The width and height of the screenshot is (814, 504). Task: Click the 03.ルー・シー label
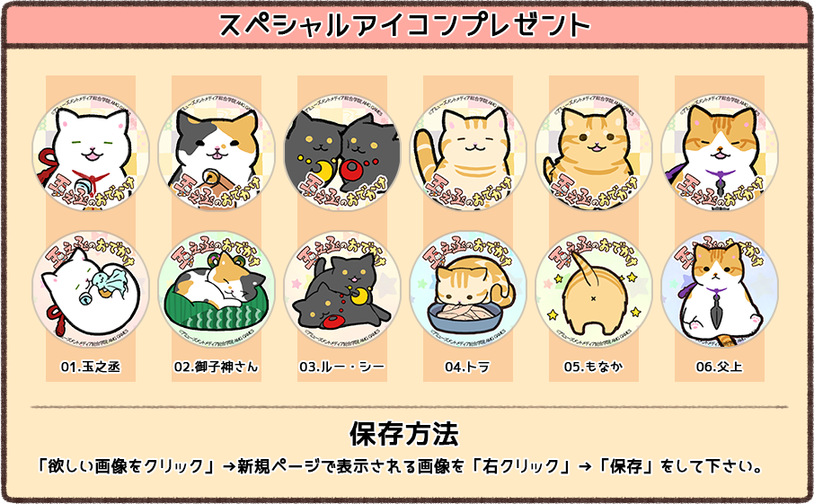click(x=342, y=367)
